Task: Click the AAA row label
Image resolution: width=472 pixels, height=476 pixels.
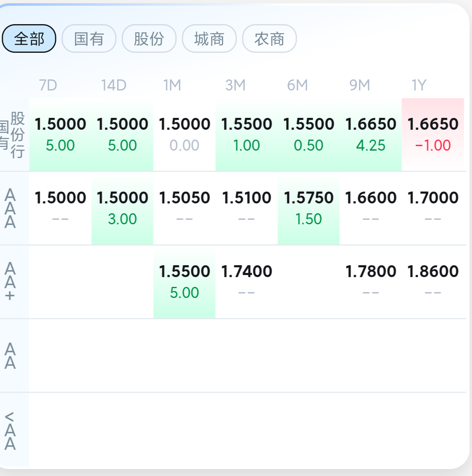Action: [x=10, y=208]
